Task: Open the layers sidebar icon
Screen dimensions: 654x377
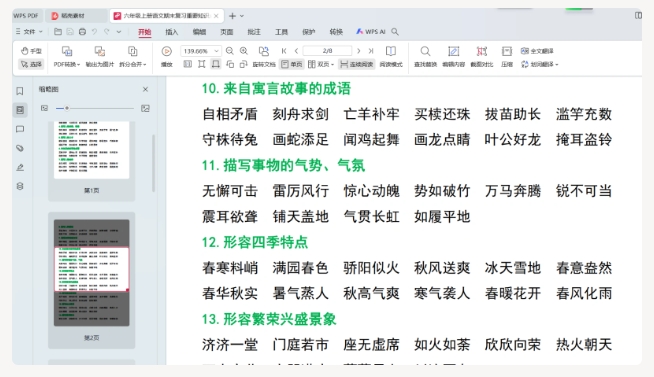Action: [20, 186]
